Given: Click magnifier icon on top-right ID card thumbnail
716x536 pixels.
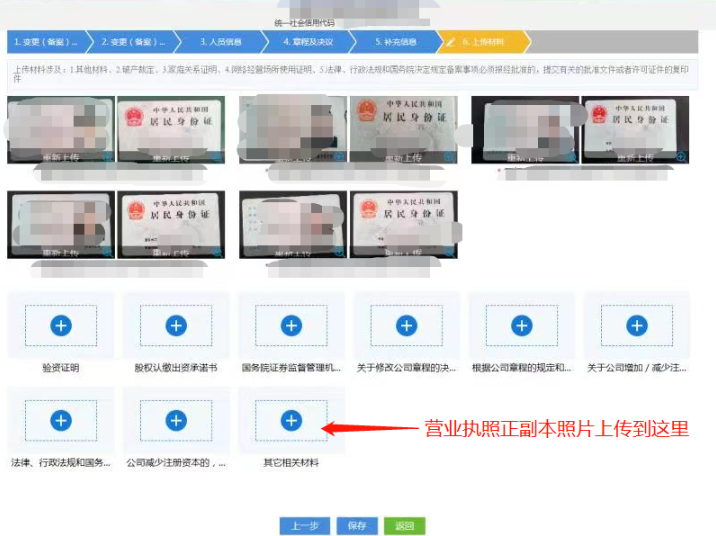Looking at the screenshot, I should click(x=681, y=157).
